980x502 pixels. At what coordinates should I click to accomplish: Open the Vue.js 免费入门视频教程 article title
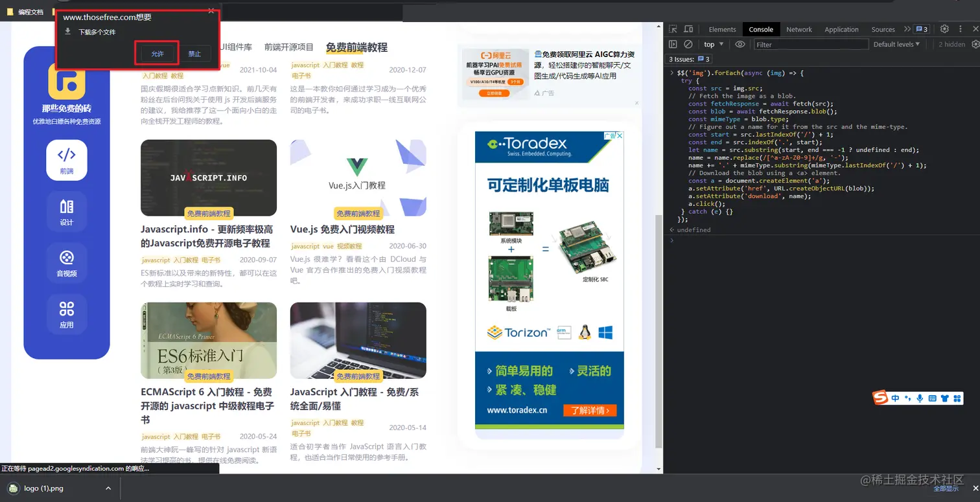[342, 229]
